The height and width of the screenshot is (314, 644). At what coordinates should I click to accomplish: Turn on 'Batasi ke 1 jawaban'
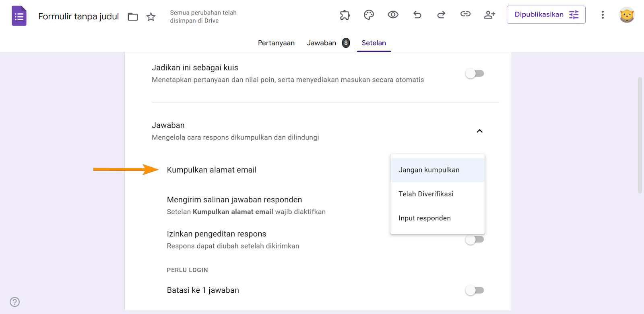tap(475, 290)
